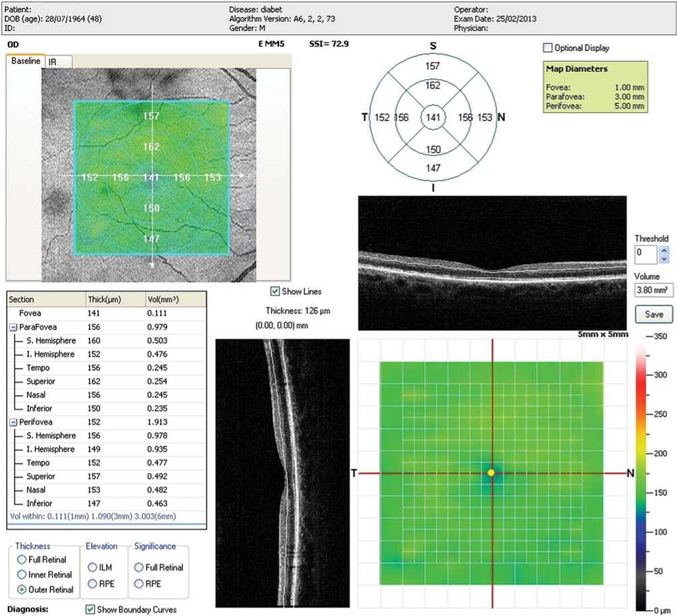
Task: Select ParaFovea Nasal row with 0.245 volume
Action: click(x=106, y=395)
